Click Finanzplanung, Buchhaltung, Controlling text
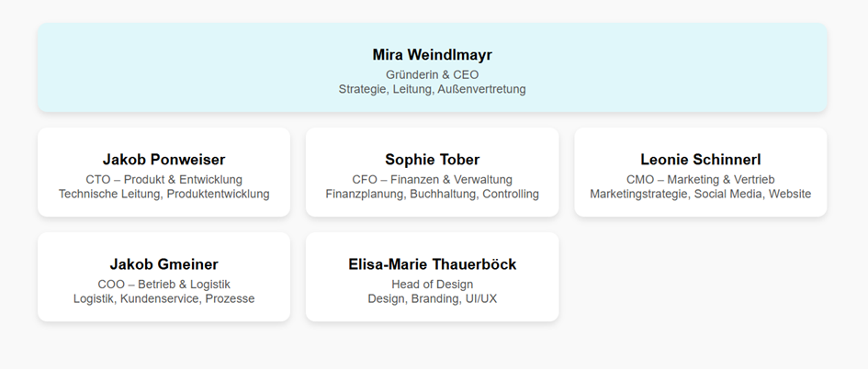This screenshot has width=868, height=369. click(432, 194)
